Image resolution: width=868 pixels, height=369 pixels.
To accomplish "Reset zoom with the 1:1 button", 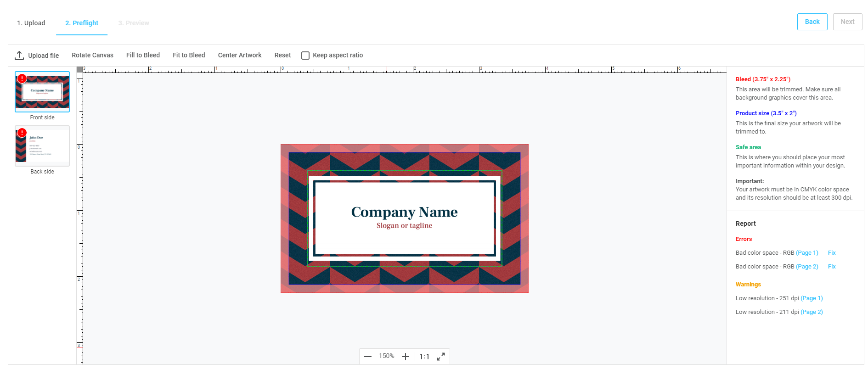I will 424,357.
